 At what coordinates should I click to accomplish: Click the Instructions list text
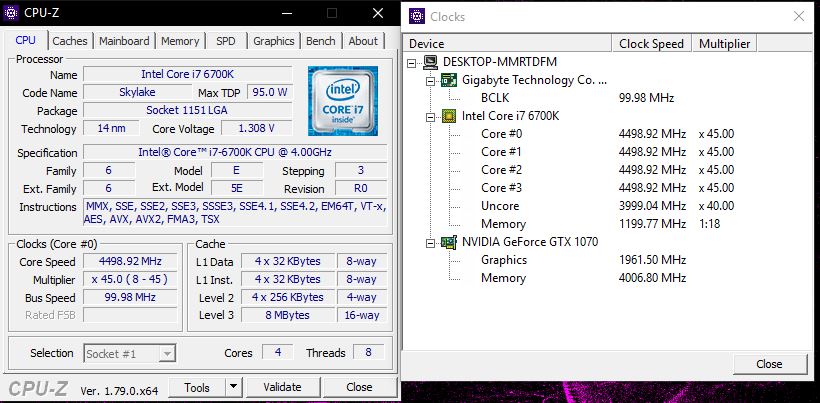[235, 213]
